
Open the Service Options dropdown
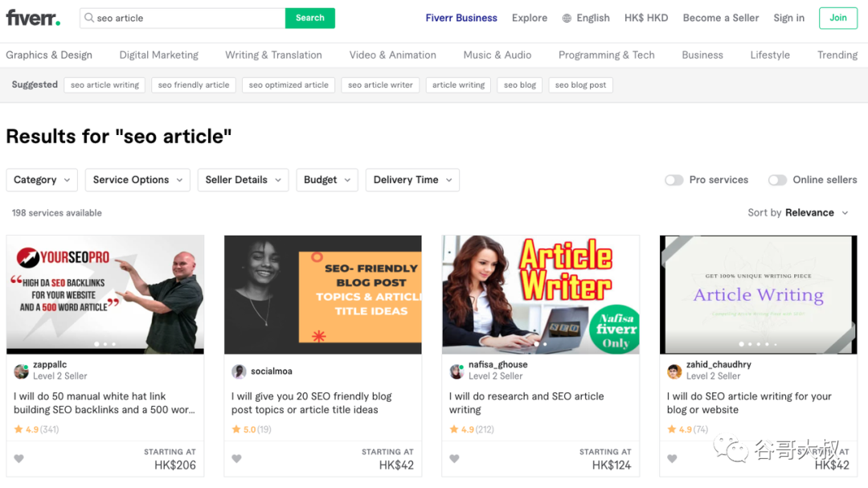point(138,180)
